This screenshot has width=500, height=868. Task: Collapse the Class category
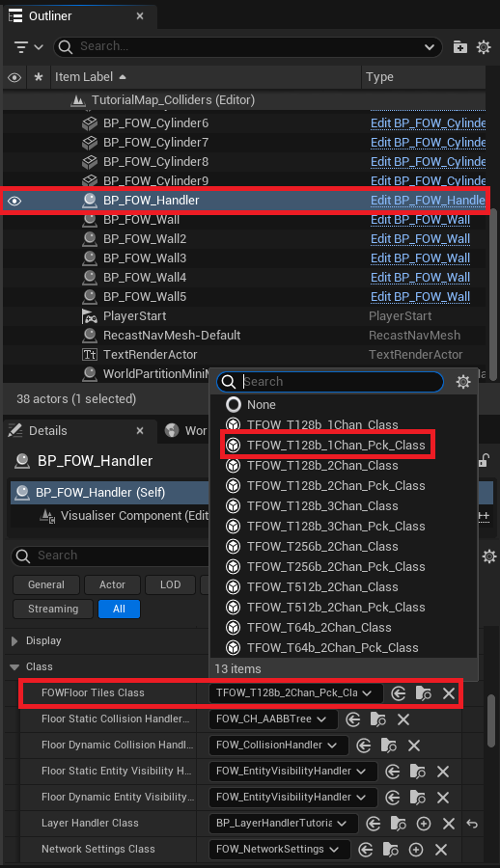15,667
